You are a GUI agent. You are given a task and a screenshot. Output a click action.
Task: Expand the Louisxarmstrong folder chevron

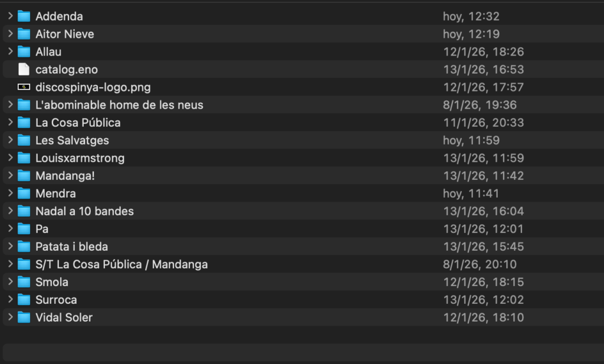coord(10,158)
